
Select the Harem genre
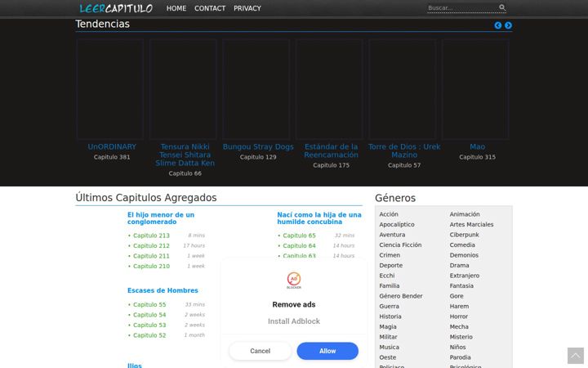(459, 306)
